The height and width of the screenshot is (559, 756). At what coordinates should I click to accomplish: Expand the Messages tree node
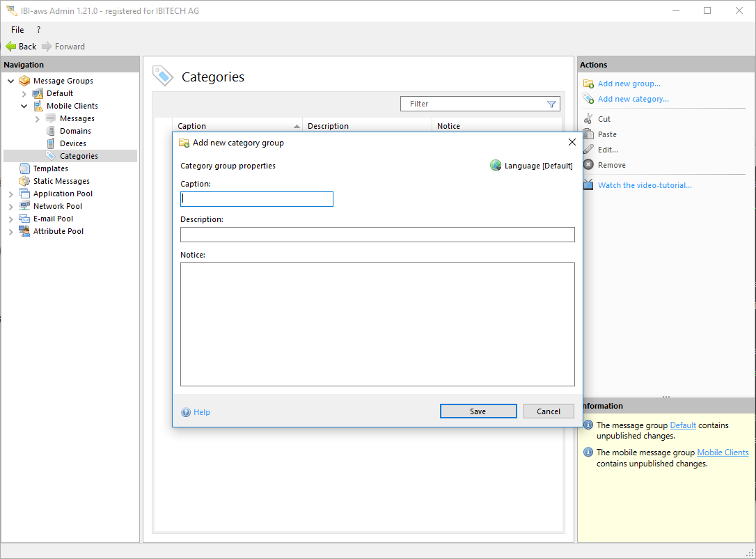(37, 119)
